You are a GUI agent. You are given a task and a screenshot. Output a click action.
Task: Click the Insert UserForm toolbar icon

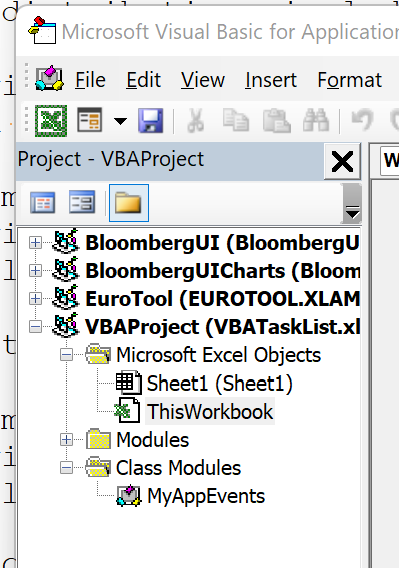[89, 120]
